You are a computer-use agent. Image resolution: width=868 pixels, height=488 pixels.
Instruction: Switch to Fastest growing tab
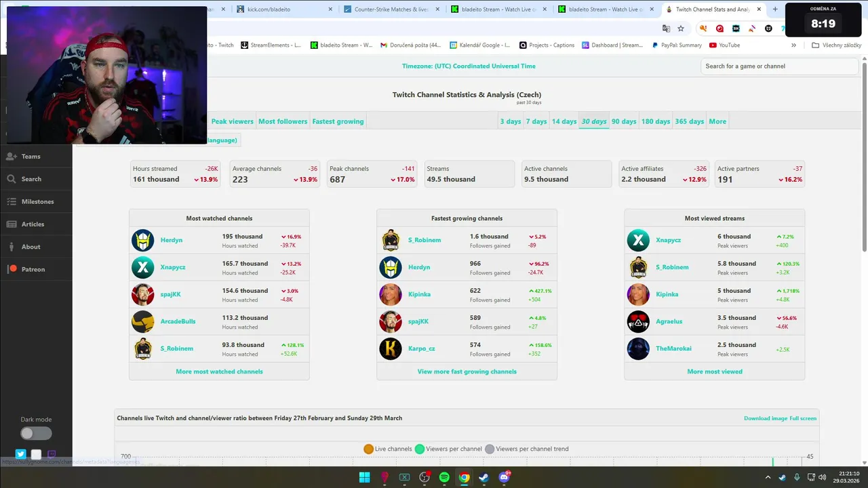[x=338, y=121]
